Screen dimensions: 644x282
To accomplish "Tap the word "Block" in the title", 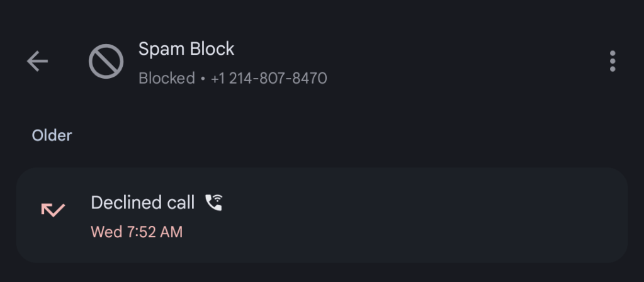I will coord(211,48).
